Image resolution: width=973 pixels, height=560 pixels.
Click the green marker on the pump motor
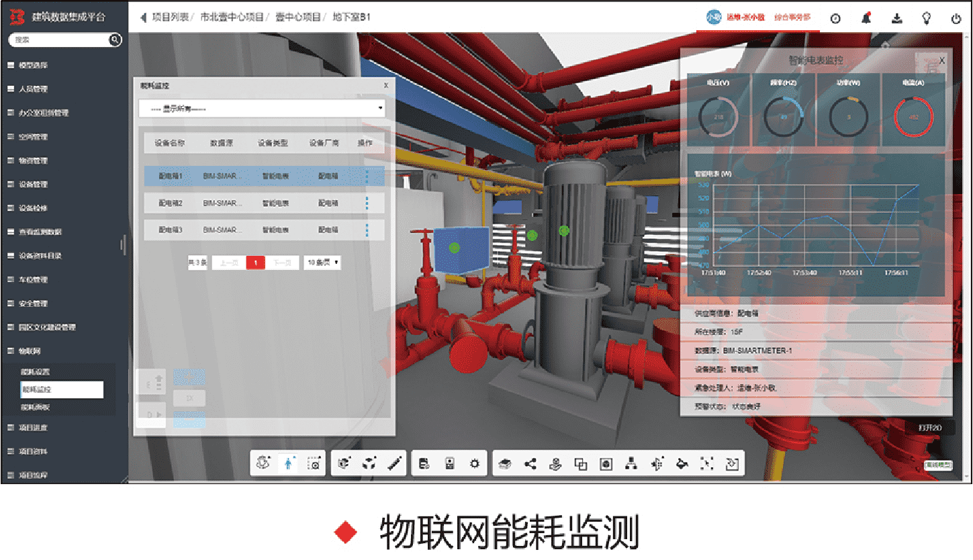[564, 230]
